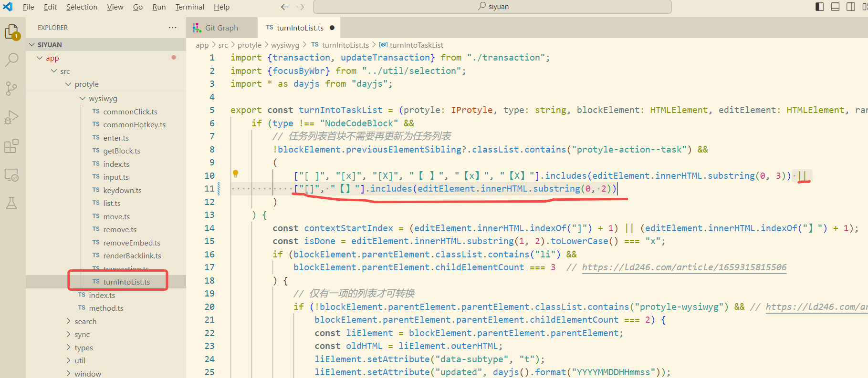This screenshot has width=868, height=378.
Task: Click the lightbulb code action icon
Action: [235, 174]
